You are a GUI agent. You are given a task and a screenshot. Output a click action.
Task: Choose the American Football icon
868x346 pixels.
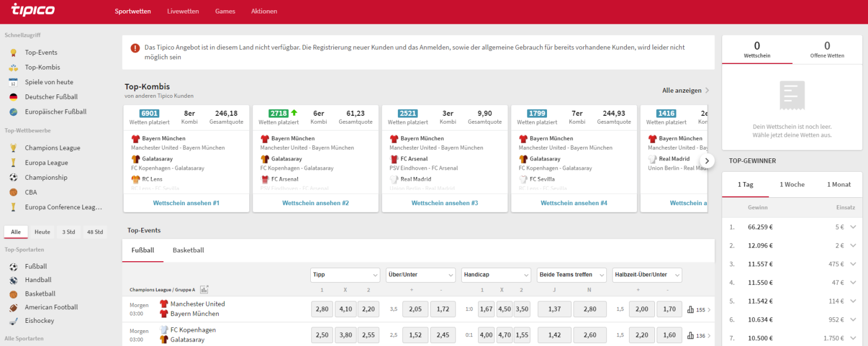[13, 307]
